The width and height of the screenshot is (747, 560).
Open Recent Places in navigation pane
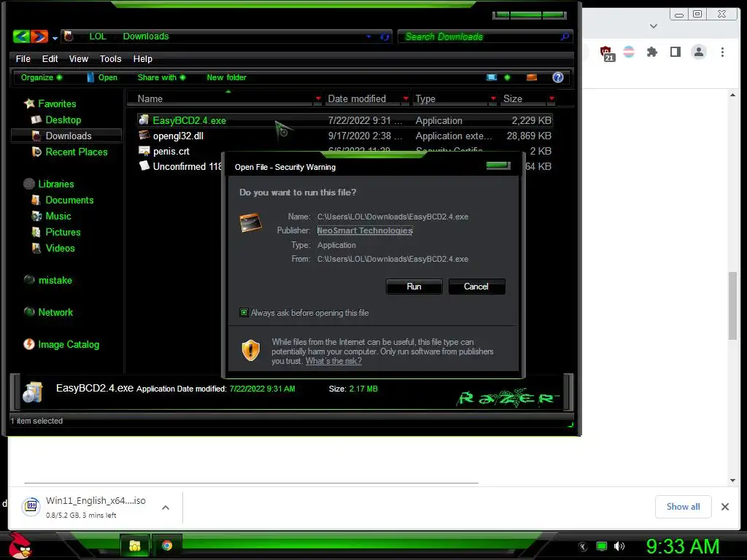(69, 152)
